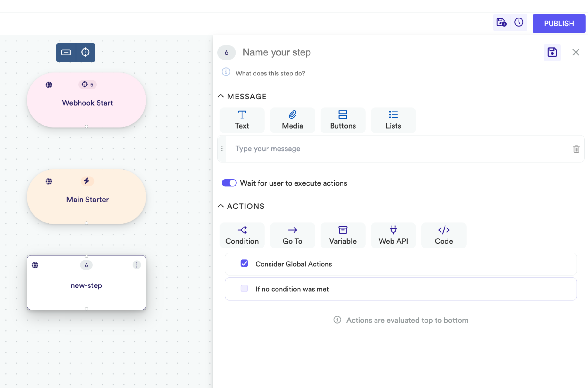
Task: Open the version history clock icon
Action: [x=519, y=23]
